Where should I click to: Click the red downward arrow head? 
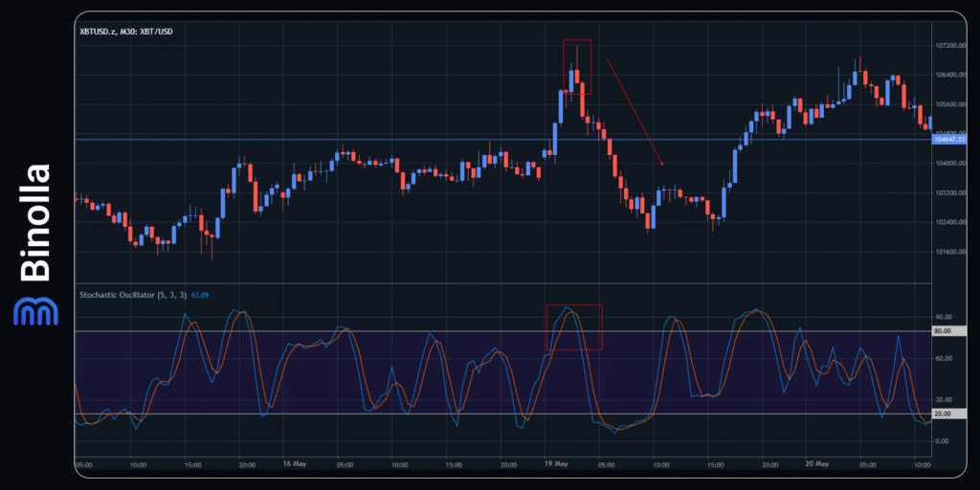pos(662,164)
